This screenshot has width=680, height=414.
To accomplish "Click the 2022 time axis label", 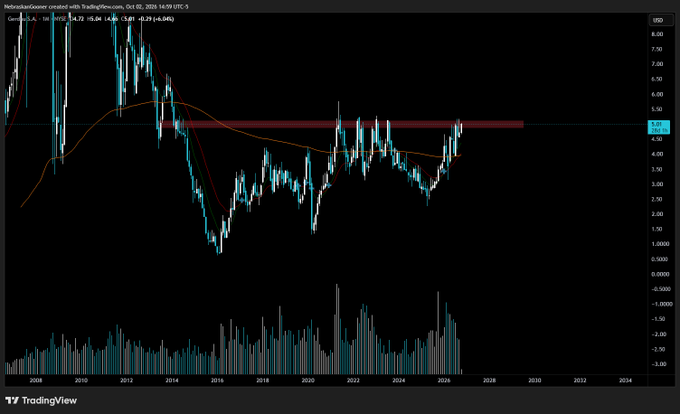I will click(x=353, y=381).
